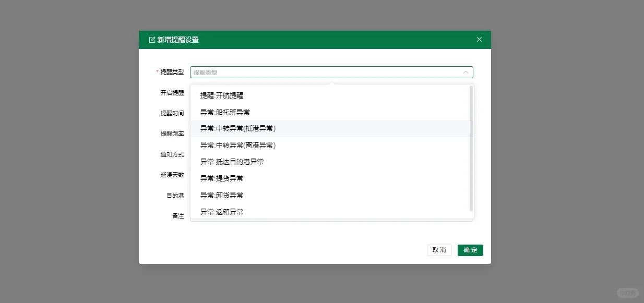Click inside the 提醒类型 input field
Viewport: 644px width, 303px height.
point(313,72)
